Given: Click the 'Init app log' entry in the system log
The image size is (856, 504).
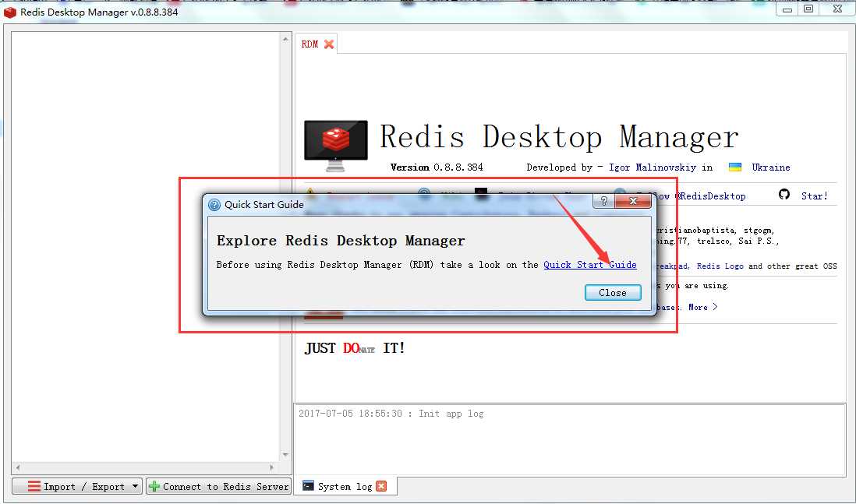Looking at the screenshot, I should pos(391,414).
